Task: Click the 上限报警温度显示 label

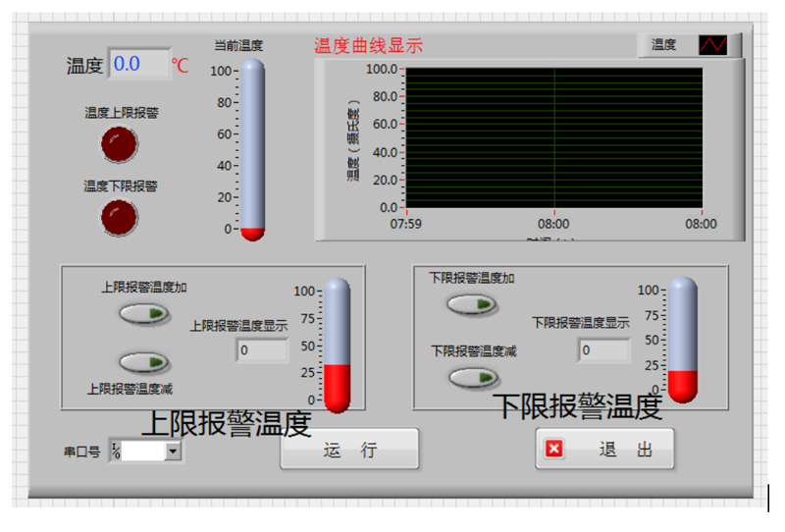Action: point(238,326)
